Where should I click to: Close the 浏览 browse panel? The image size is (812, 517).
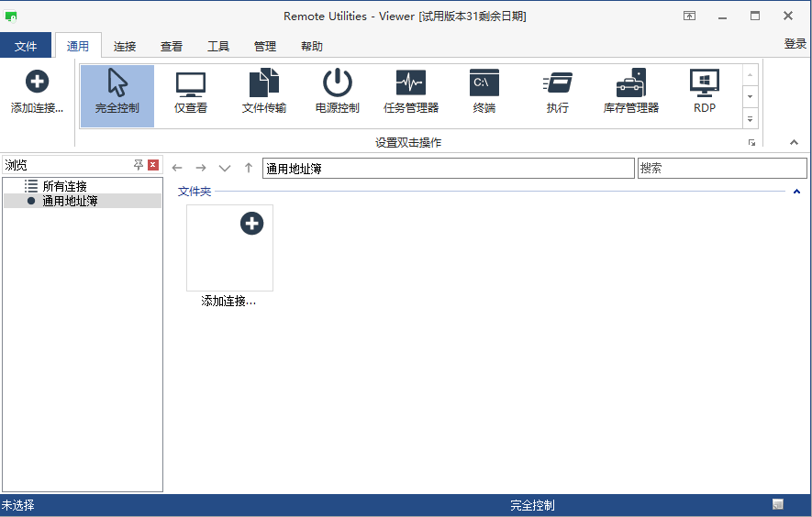[x=153, y=165]
